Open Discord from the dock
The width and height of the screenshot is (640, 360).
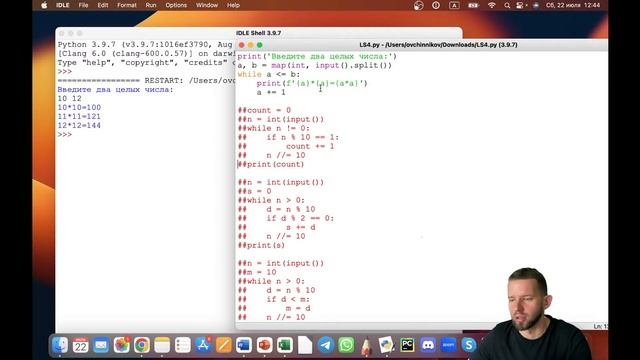point(427,345)
